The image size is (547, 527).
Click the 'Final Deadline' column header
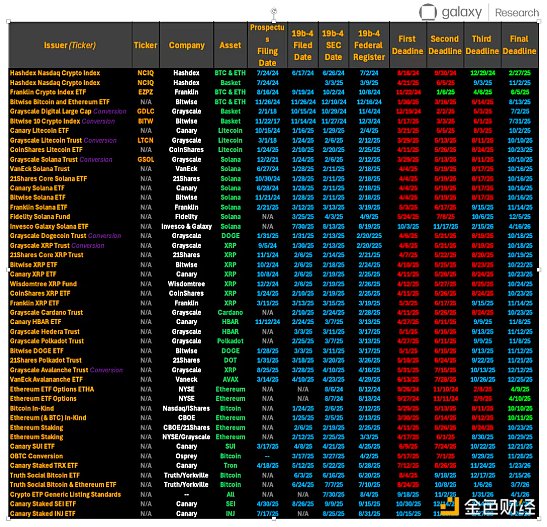(x=519, y=45)
